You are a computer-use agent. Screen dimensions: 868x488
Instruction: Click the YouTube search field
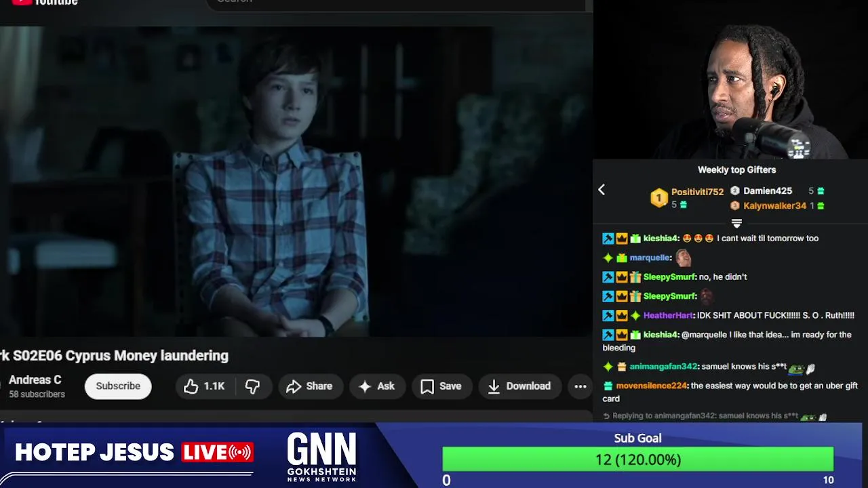[x=397, y=3]
